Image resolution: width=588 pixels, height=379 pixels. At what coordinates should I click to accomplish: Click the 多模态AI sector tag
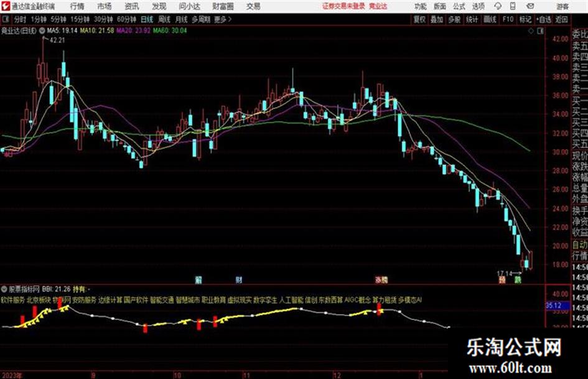410,300
